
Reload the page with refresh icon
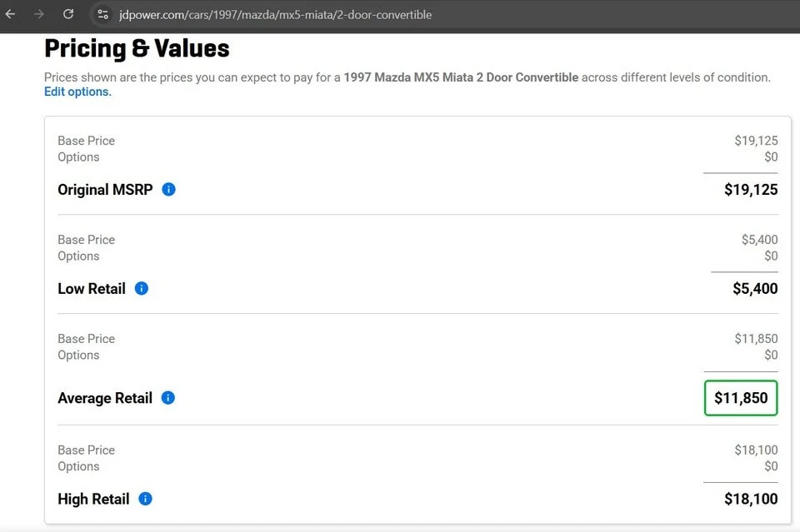[x=68, y=14]
